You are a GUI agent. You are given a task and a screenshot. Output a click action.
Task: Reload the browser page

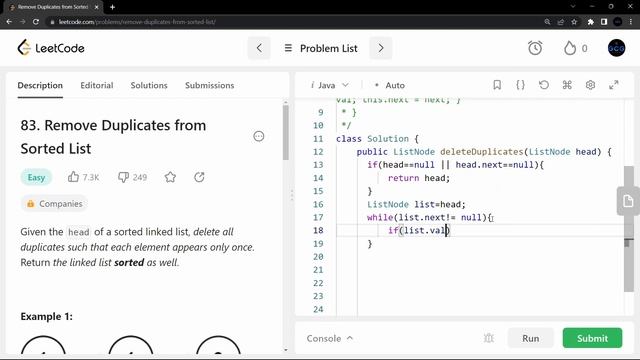click(36, 22)
